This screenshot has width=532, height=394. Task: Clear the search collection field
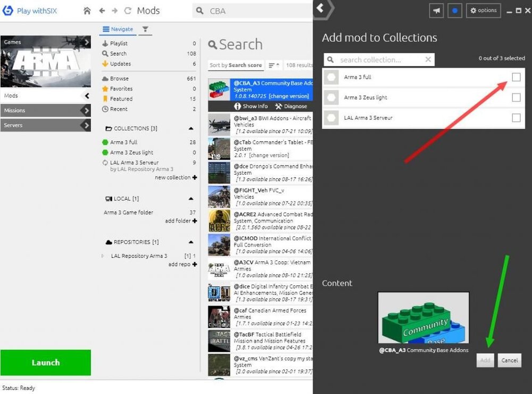pyautogui.click(x=428, y=60)
